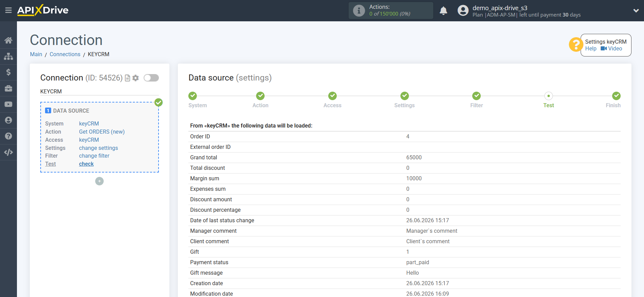Open the connections sitemap sidebar icon
The image size is (644, 297).
[x=8, y=56]
